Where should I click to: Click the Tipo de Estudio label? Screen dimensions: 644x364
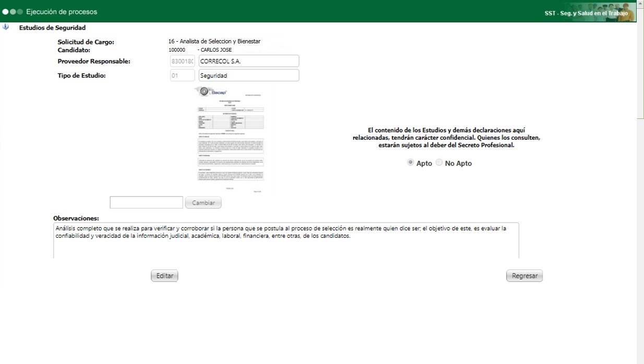point(81,76)
